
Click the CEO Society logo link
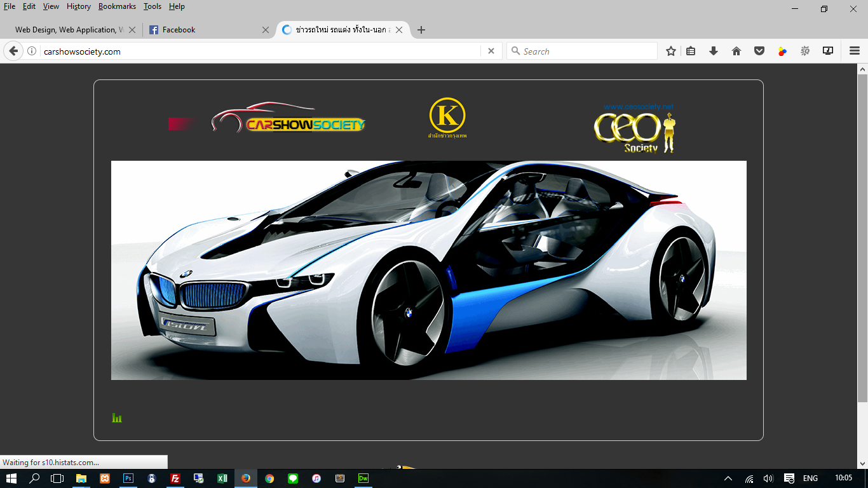pos(635,129)
